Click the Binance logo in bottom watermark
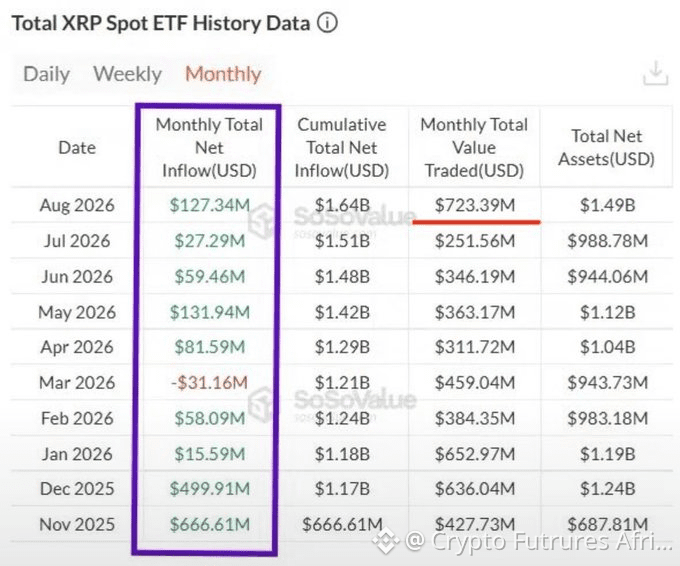This screenshot has width=680, height=566. click(386, 540)
